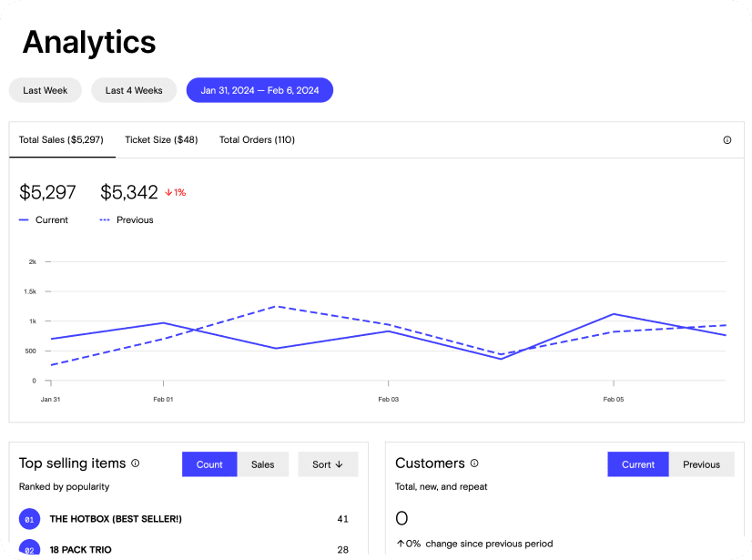
Task: Select the Last Week period
Action: click(x=45, y=90)
